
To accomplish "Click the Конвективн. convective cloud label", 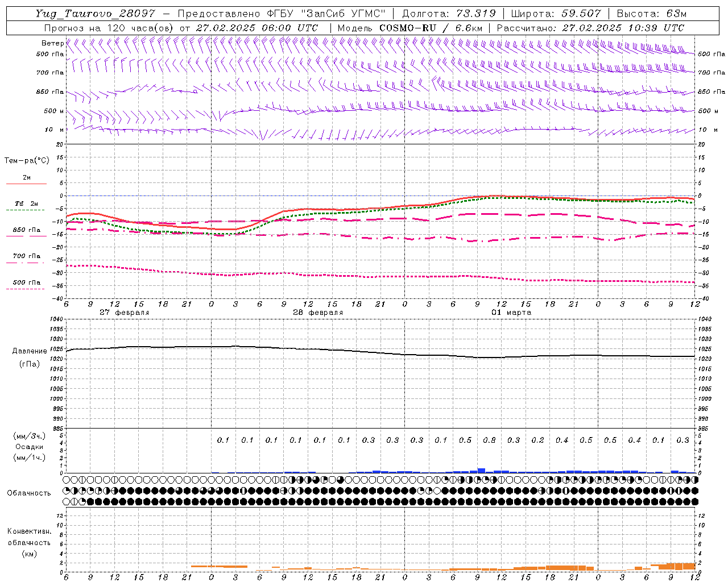I will (x=29, y=531).
